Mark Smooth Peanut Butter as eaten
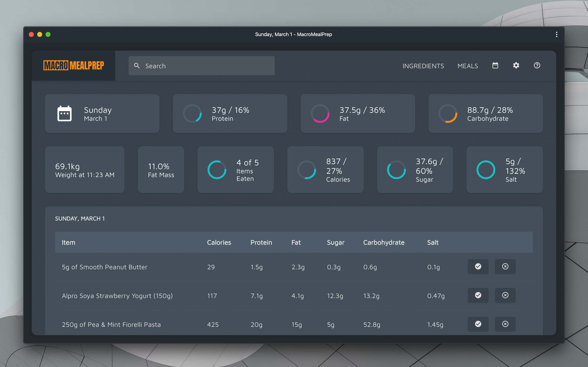 (x=478, y=266)
